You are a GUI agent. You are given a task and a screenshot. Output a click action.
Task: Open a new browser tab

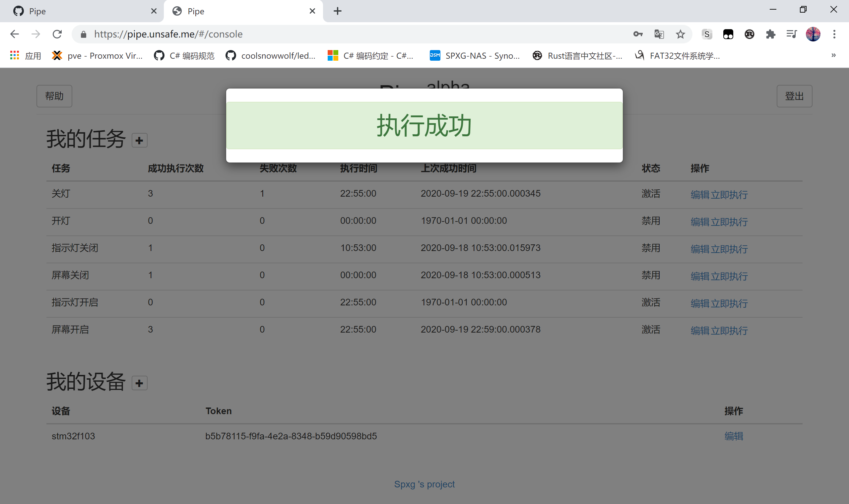(337, 11)
